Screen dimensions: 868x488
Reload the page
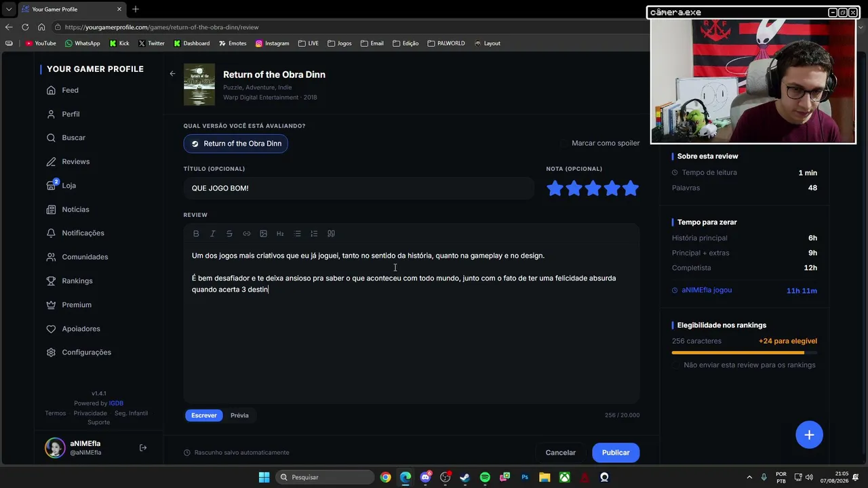coord(25,27)
